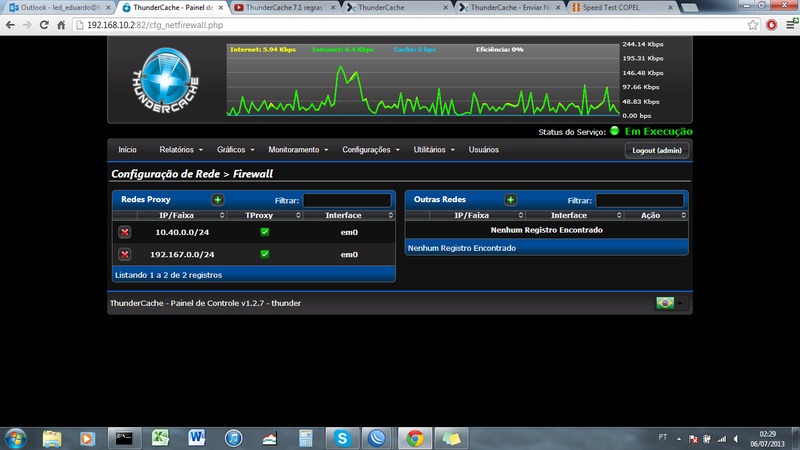800x450 pixels.
Task: Delete the 192.167.0.0/24 proxy network row
Action: pos(124,254)
